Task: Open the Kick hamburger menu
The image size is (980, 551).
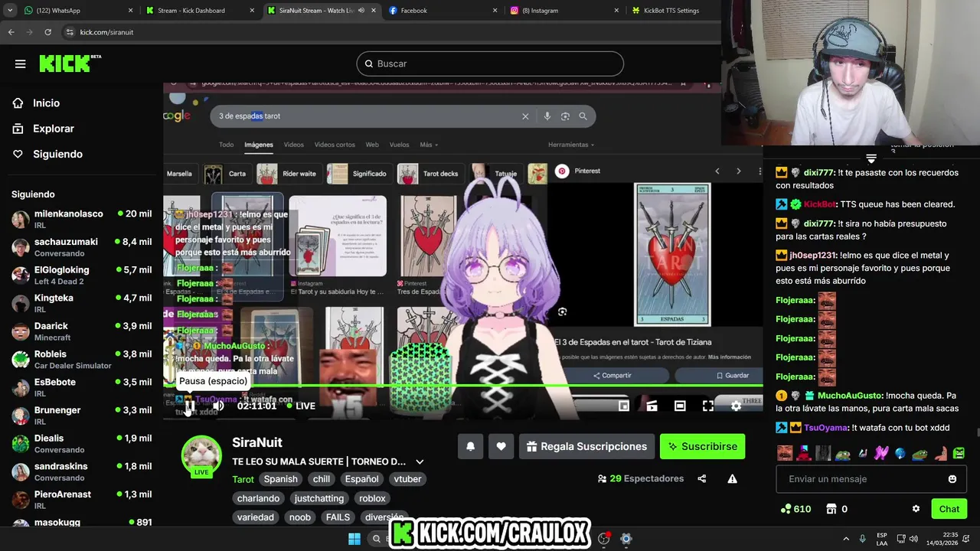Action: pos(21,64)
